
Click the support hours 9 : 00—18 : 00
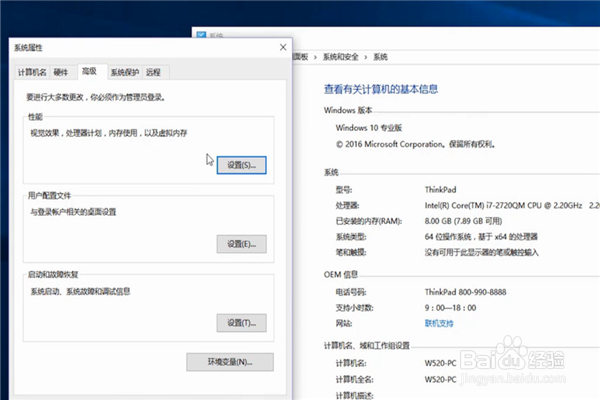point(450,308)
